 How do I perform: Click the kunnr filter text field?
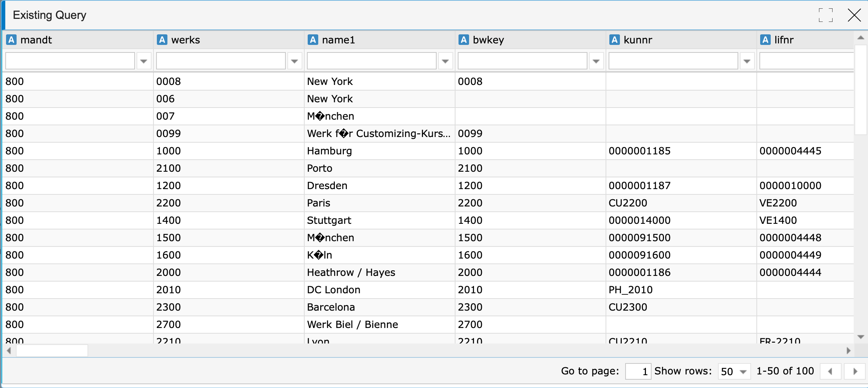click(x=673, y=61)
